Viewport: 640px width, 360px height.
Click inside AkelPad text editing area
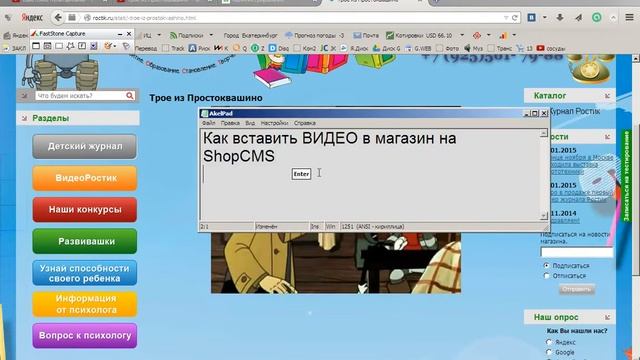click(x=370, y=175)
